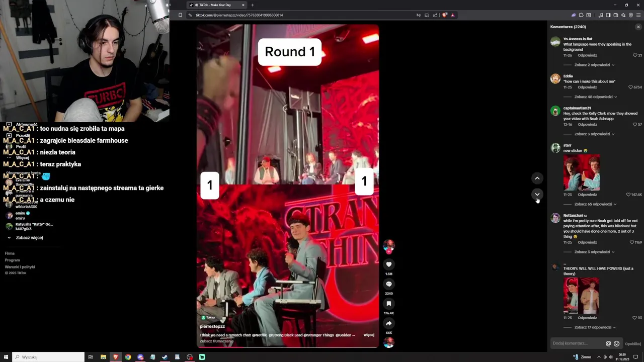Click the Opublikuj post button
This screenshot has height=362, width=644.
point(633,344)
